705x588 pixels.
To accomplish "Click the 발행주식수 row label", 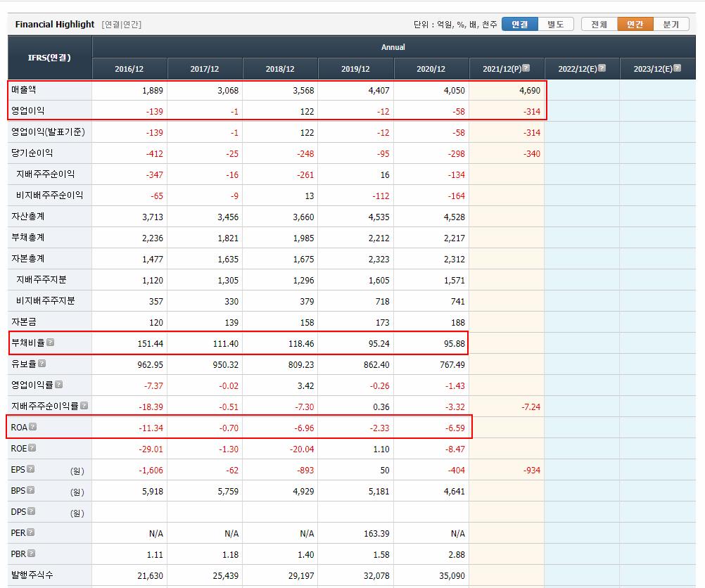I will tap(32, 575).
